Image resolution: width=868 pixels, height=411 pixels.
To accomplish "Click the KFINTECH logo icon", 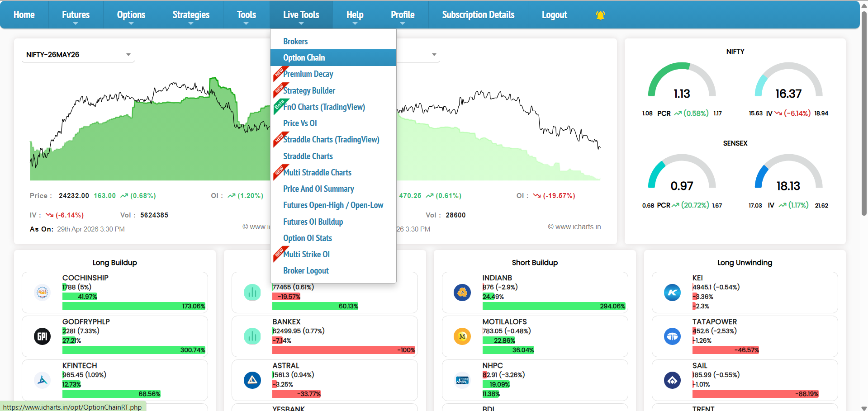I will click(x=43, y=380).
